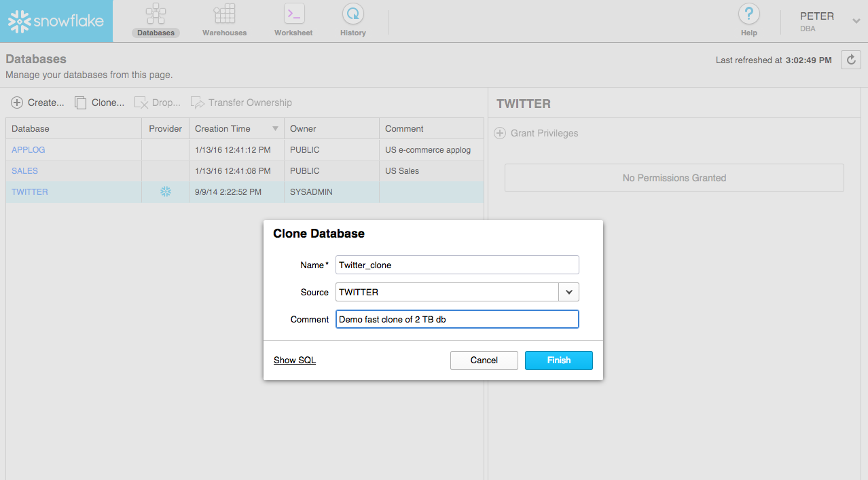Open the History tab icon
Screen dimensions: 868x480
pyautogui.click(x=352, y=13)
